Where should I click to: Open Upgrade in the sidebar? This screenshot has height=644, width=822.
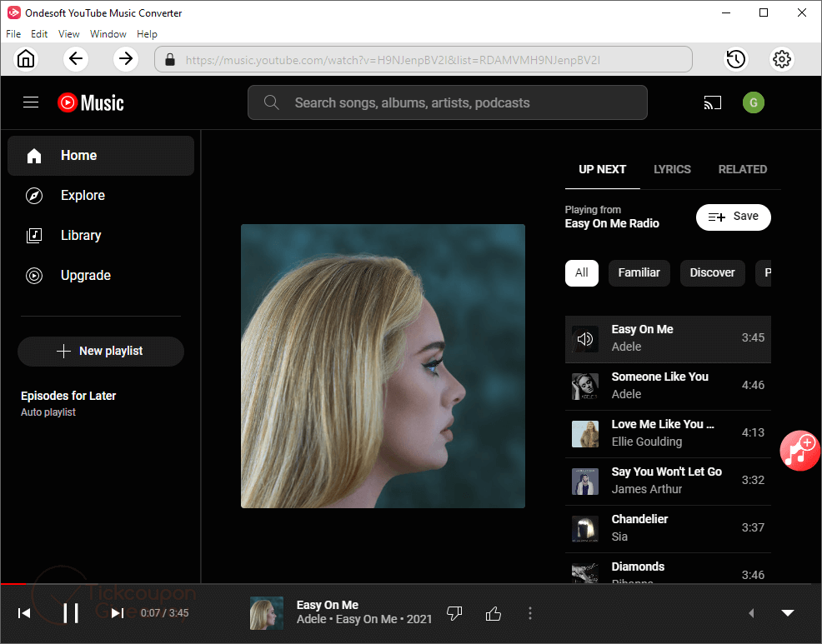coord(101,276)
